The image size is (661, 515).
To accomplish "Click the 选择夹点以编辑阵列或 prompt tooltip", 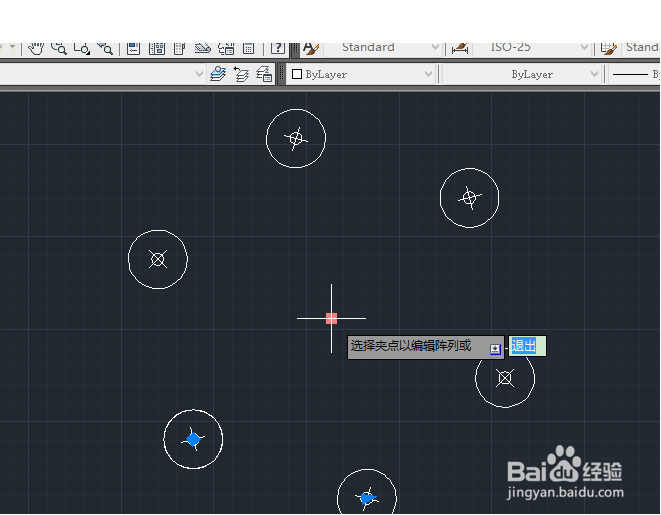I will tap(425, 347).
